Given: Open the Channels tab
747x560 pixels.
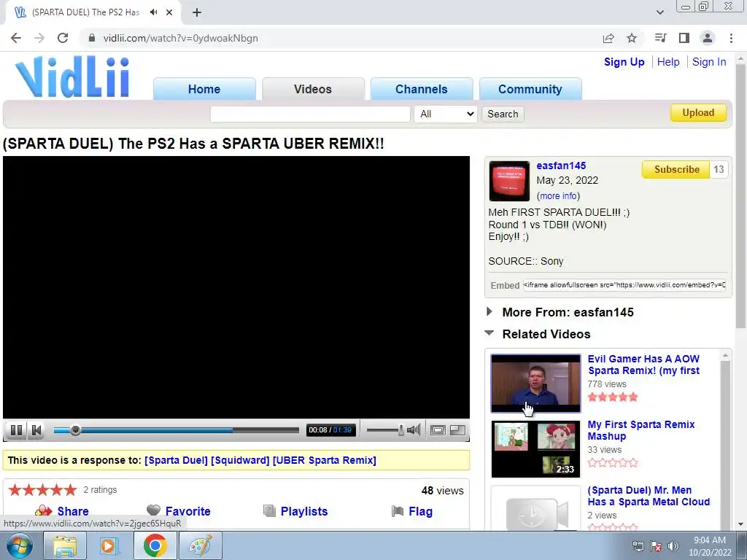Looking at the screenshot, I should pyautogui.click(x=422, y=89).
